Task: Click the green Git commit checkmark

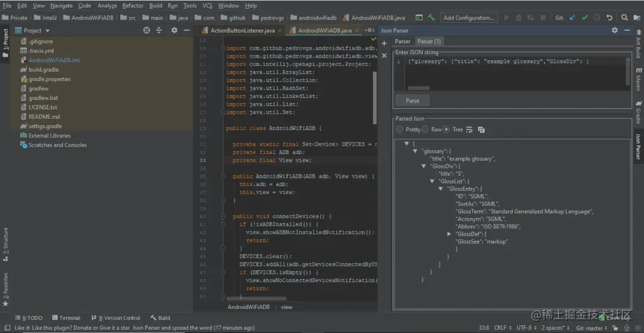Action: [x=585, y=18]
